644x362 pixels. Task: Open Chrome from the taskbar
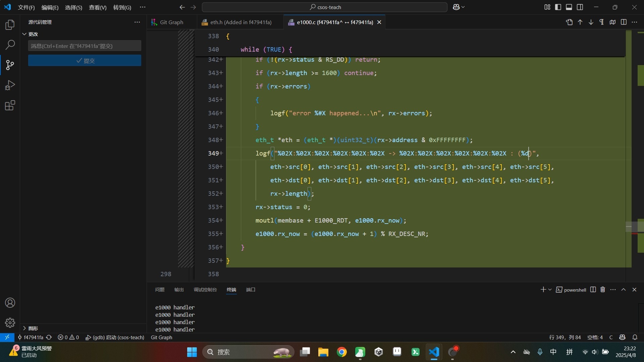point(342,352)
